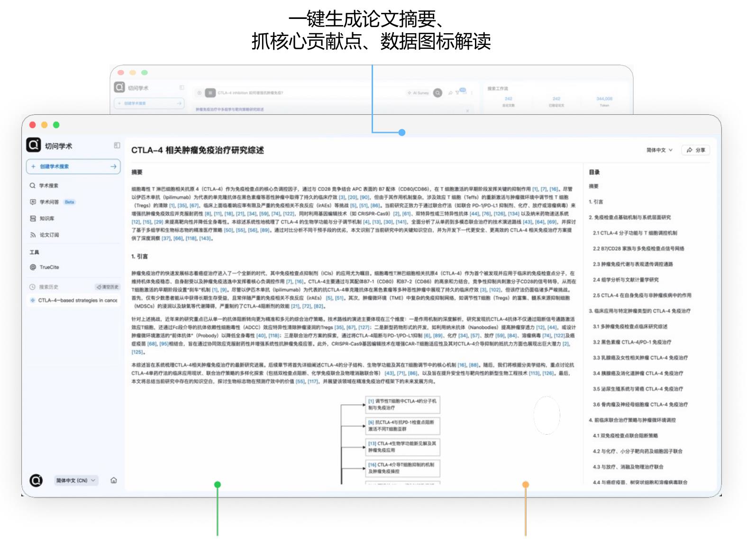Open the 简体中文 (CN) language dropdown
This screenshot has height=539, width=756.
75,481
